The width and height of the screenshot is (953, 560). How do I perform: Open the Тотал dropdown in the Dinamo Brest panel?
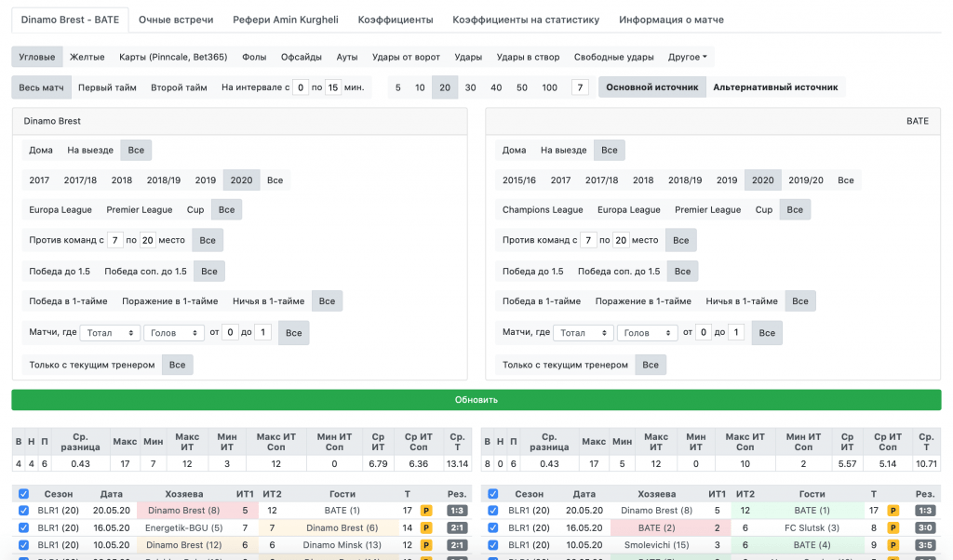pyautogui.click(x=110, y=333)
